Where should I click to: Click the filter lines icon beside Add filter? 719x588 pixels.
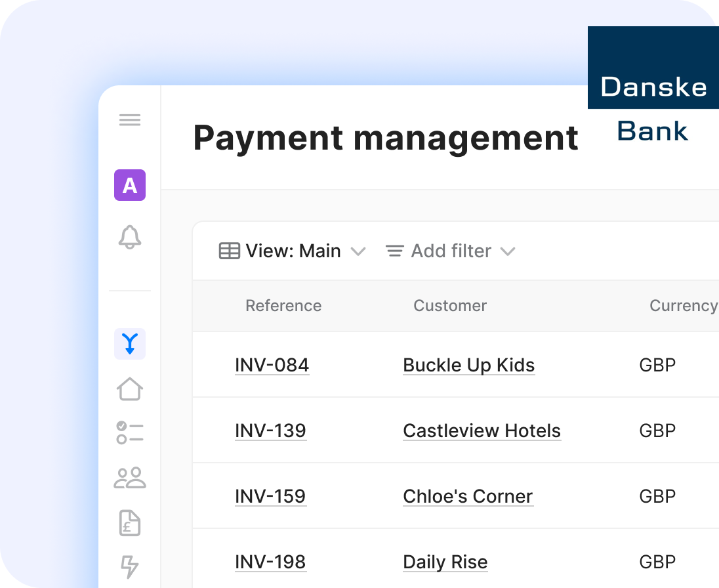(x=394, y=251)
